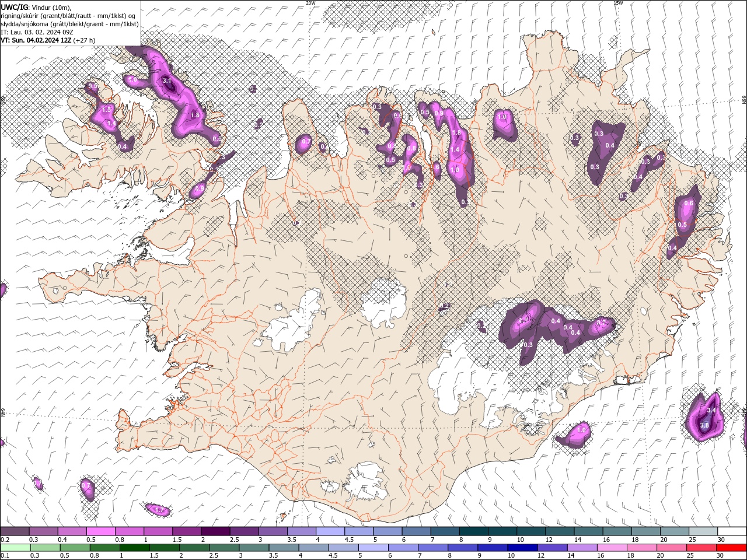Select the 'rigning/skúrir (grænt/blátt/rautt' header line
The height and width of the screenshot is (560, 747).
click(68, 16)
